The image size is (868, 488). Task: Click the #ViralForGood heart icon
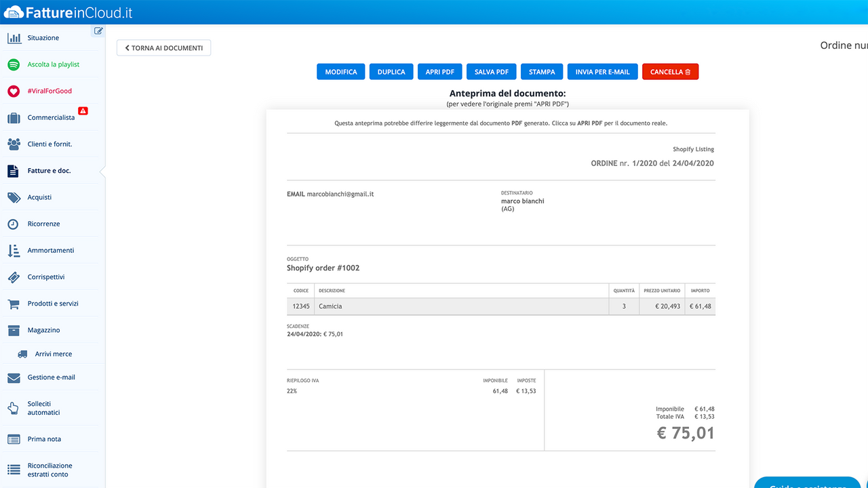click(14, 90)
